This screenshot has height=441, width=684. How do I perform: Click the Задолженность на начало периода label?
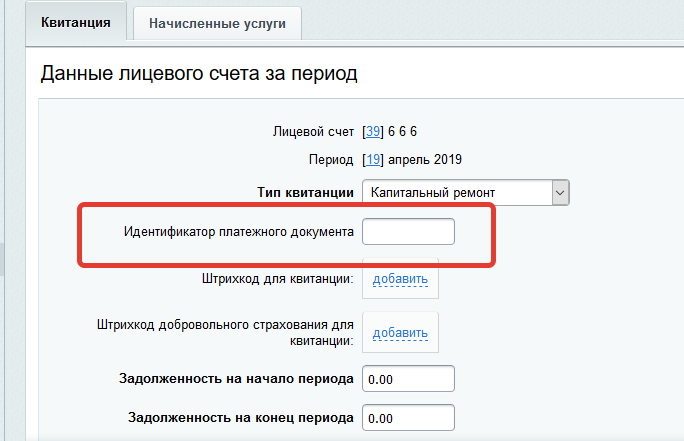click(236, 379)
